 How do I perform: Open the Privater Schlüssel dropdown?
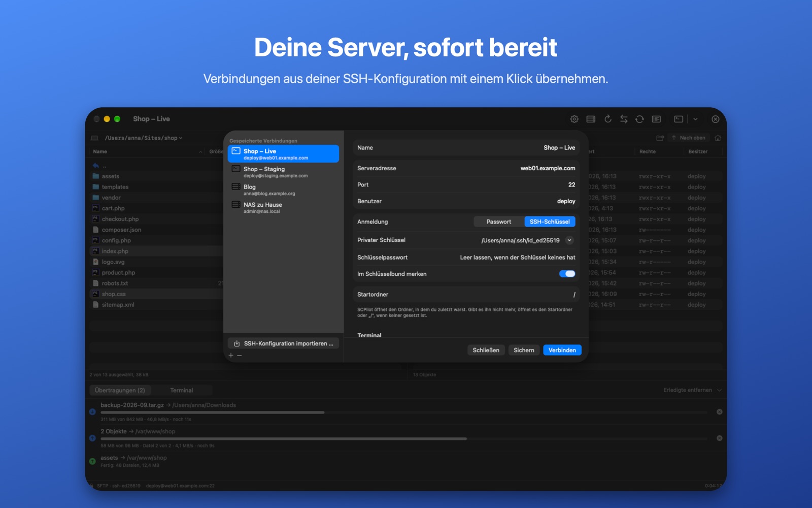pyautogui.click(x=569, y=240)
